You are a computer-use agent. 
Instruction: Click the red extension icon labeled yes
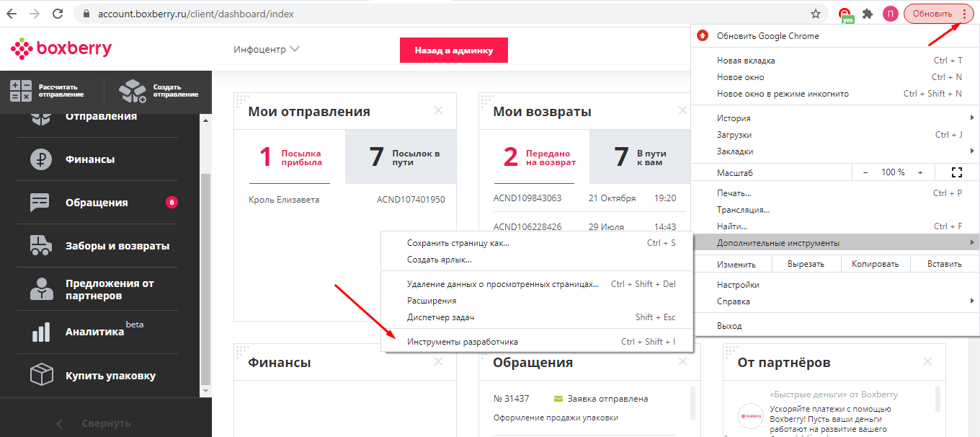pyautogui.click(x=846, y=15)
